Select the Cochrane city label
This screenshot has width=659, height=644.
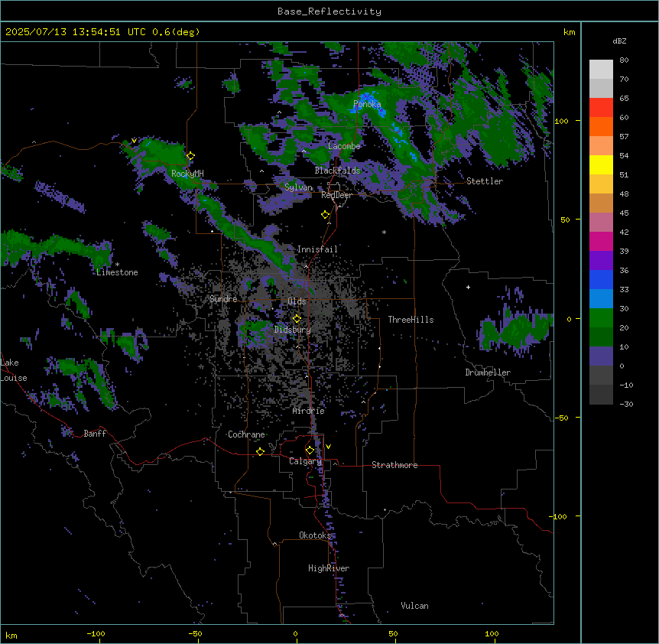246,434
